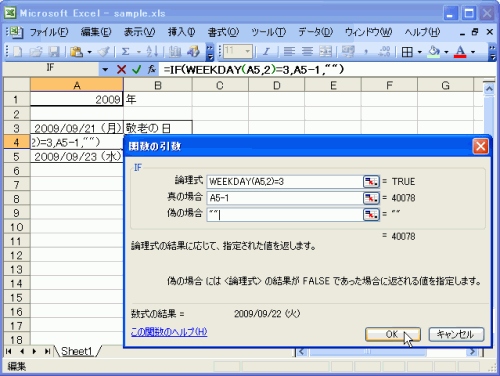Open the 挿入(I) menu
The image size is (500, 376).
coord(182,32)
